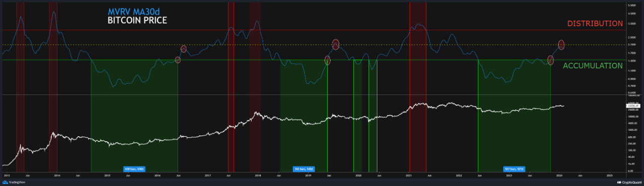
Task: Select the 527 bars, 527d range label
Action: click(x=514, y=169)
